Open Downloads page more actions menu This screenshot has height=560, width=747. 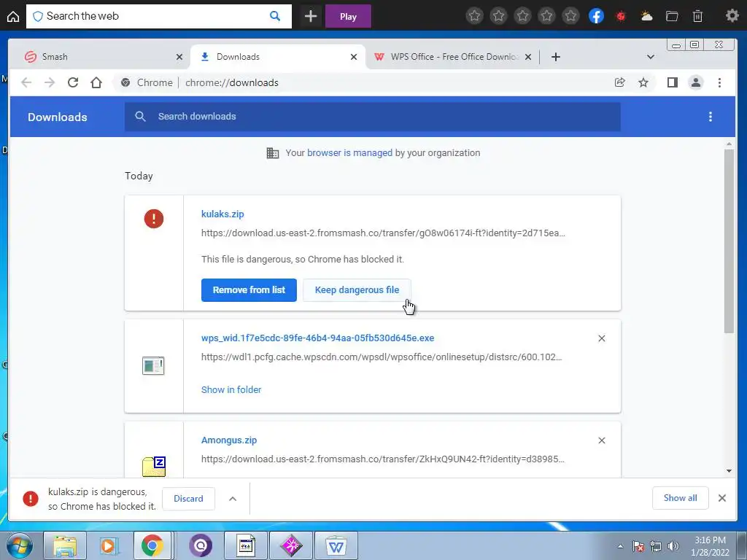click(x=711, y=117)
